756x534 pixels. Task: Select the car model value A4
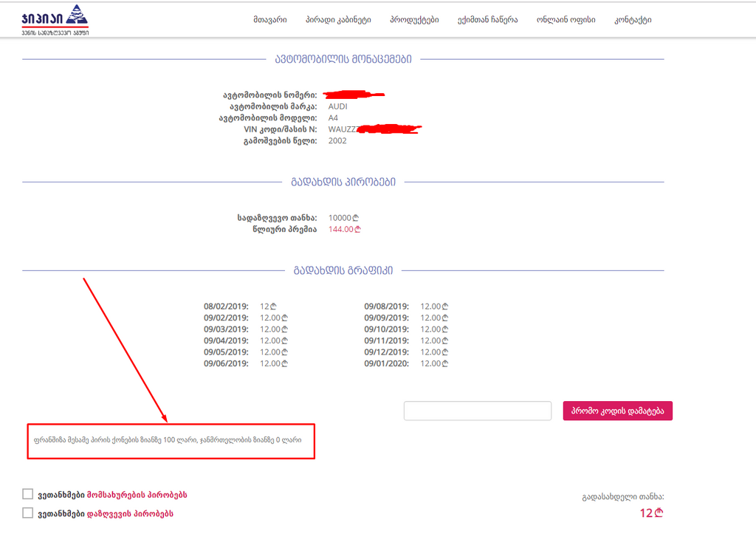tap(333, 118)
